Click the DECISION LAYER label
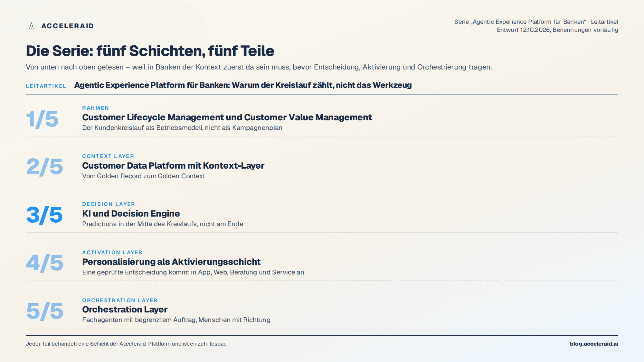Screen dimensions: 644x362 coord(109,204)
